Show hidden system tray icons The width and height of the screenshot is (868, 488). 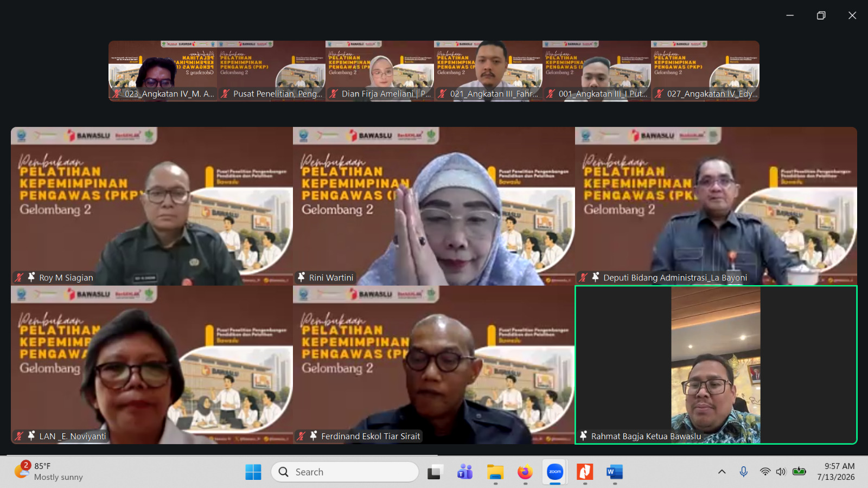click(x=722, y=472)
